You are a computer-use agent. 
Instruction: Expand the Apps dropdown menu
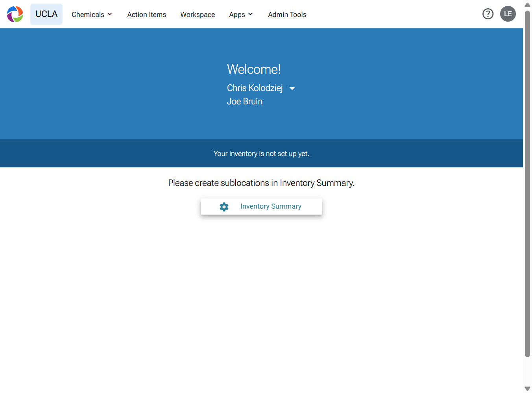241,15
